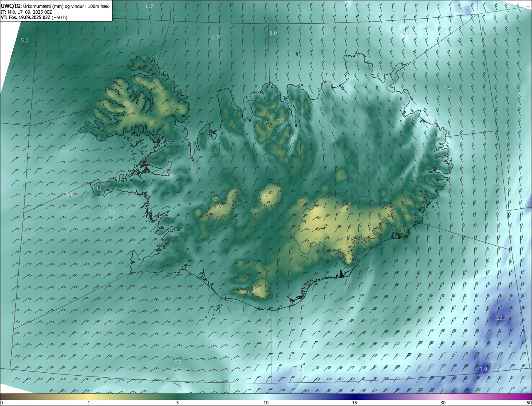Select the 7.3 value label south of Iceland
The image size is (532, 406).
(x=177, y=362)
